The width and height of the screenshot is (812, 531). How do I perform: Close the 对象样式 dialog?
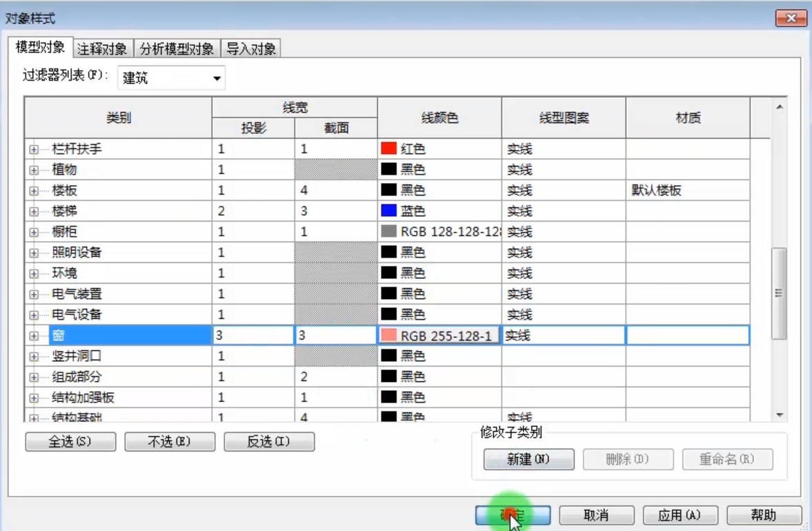click(x=791, y=18)
